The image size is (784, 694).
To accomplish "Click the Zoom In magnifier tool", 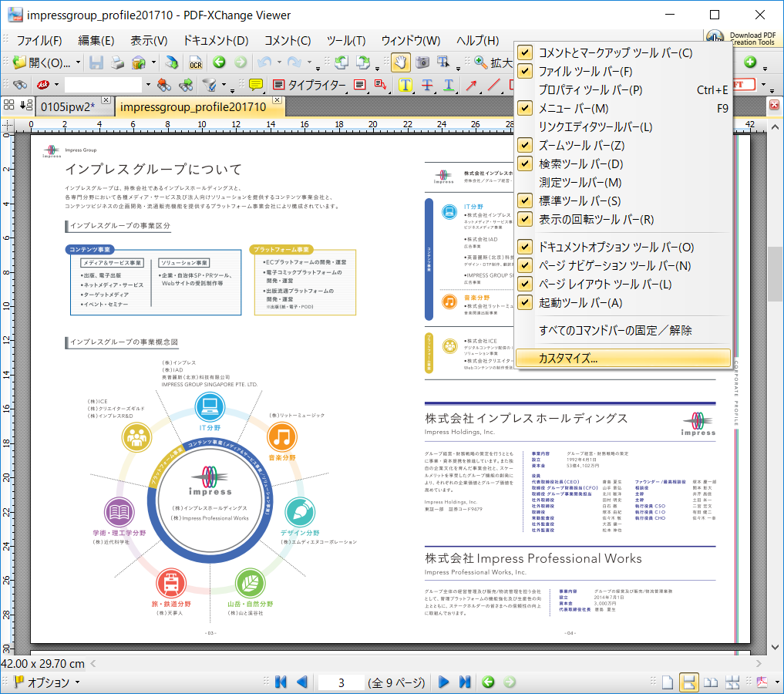I will (x=480, y=62).
